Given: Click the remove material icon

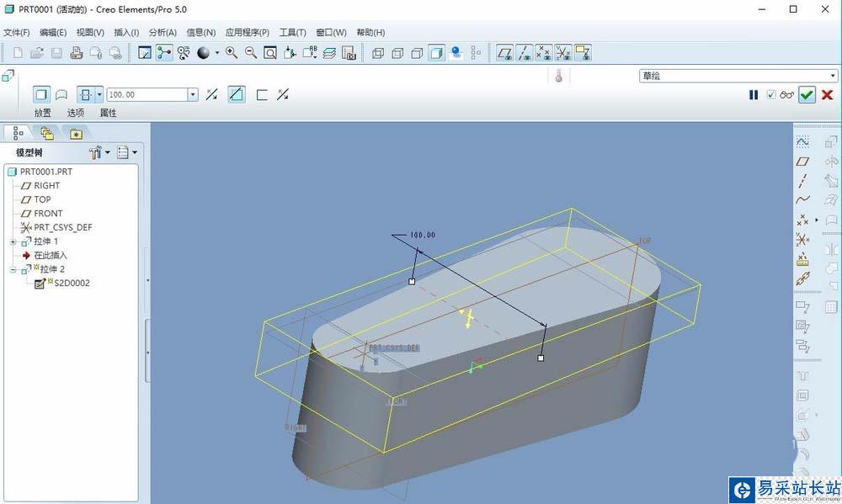Looking at the screenshot, I should click(237, 94).
